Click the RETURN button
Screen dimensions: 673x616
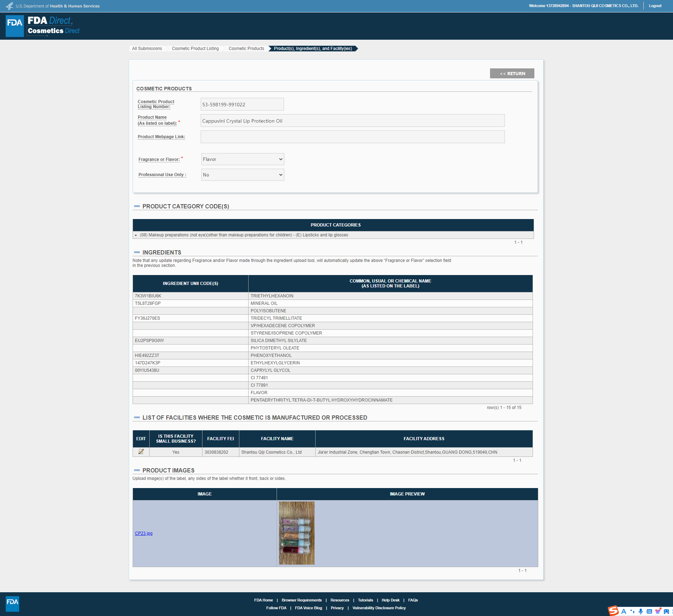512,73
